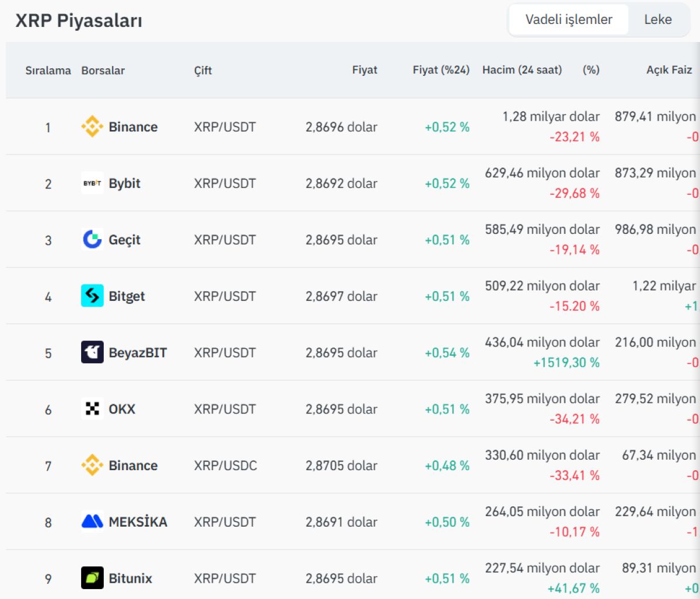Sort by the Fiyat column header

pyautogui.click(x=365, y=70)
